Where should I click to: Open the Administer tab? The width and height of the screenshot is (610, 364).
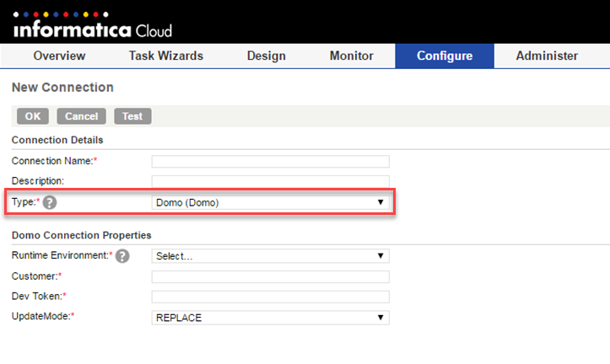[547, 56]
